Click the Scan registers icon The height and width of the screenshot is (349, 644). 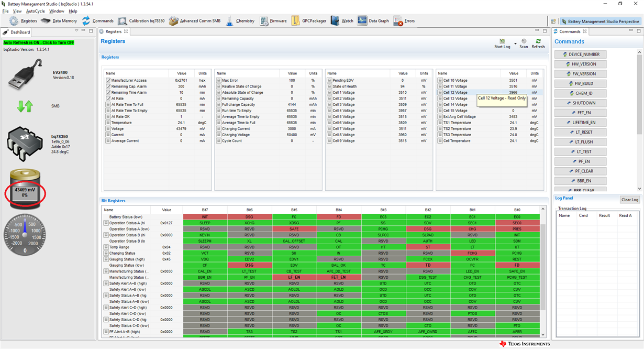[524, 43]
